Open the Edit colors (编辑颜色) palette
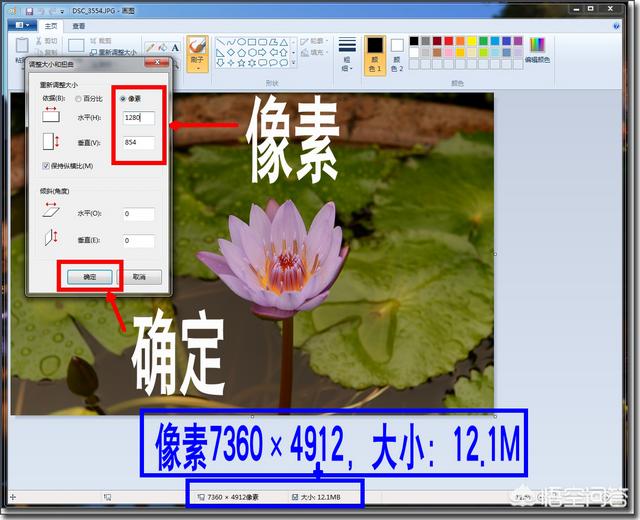The width and height of the screenshot is (640, 520). [537, 50]
